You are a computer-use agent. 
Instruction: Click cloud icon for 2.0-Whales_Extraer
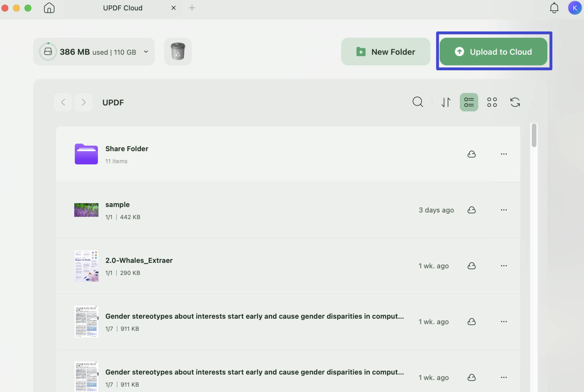472,266
